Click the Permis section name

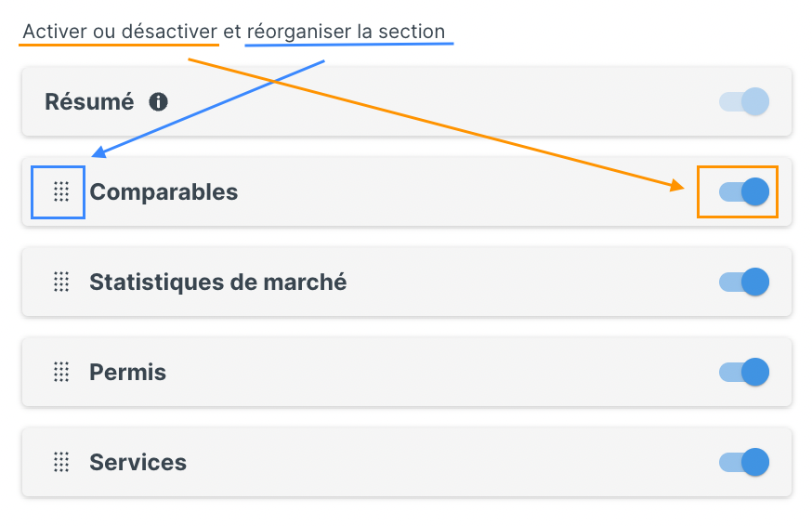128,372
